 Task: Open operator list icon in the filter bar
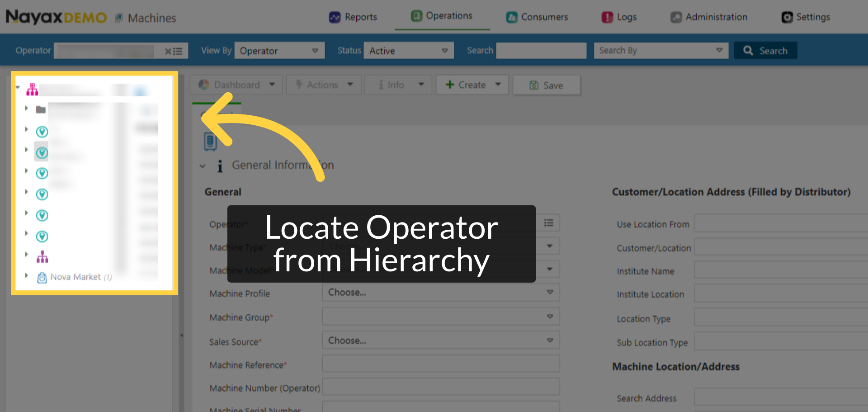pyautogui.click(x=178, y=51)
